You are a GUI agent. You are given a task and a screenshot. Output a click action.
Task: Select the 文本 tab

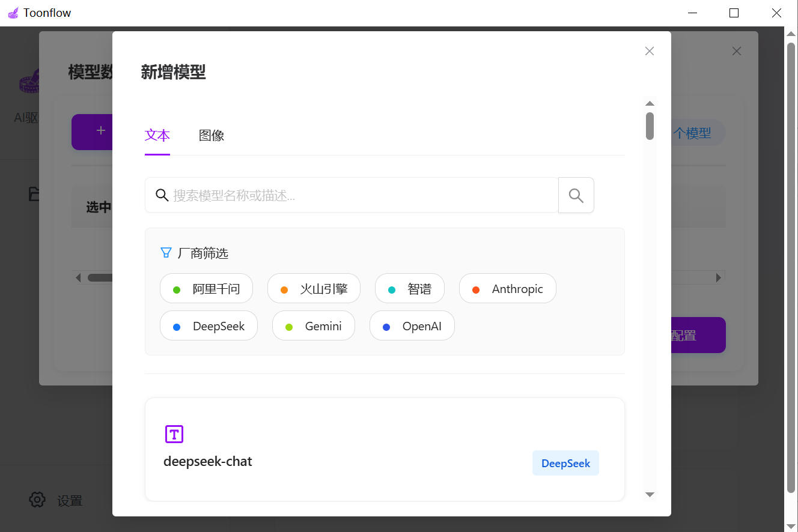tap(157, 136)
